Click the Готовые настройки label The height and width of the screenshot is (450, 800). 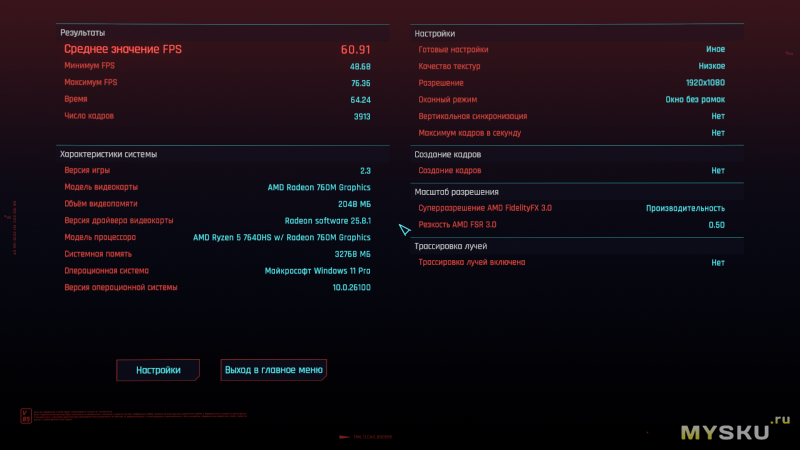pyautogui.click(x=453, y=49)
